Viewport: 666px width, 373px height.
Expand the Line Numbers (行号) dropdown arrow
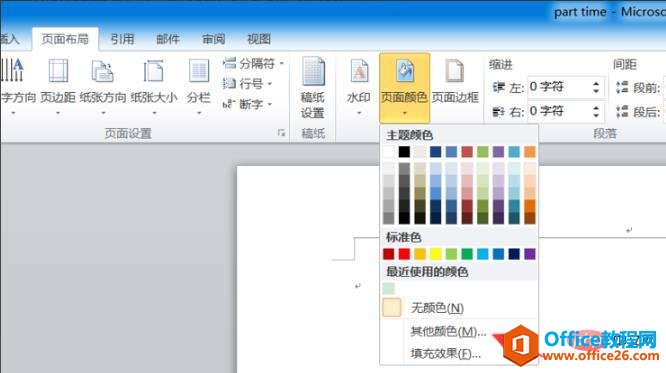click(270, 84)
